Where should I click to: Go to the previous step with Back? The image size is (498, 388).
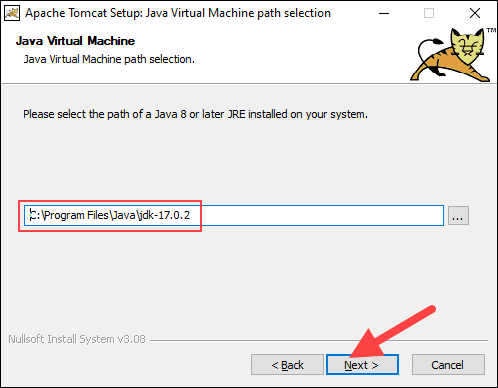click(x=287, y=365)
